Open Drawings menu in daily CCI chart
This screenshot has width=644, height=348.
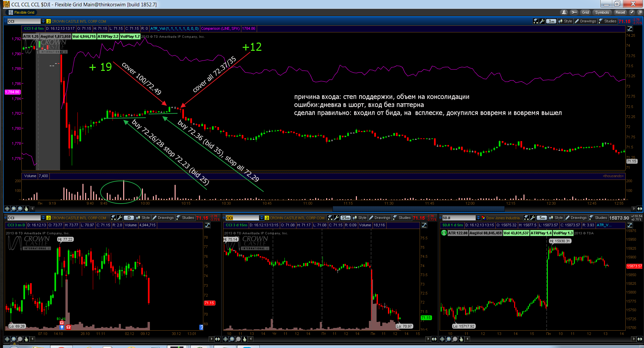tap(163, 218)
